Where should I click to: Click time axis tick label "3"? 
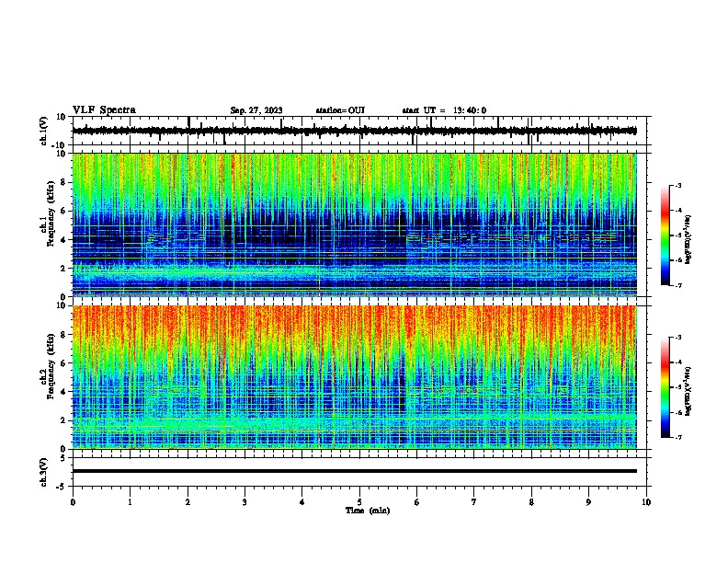pyautogui.click(x=245, y=502)
